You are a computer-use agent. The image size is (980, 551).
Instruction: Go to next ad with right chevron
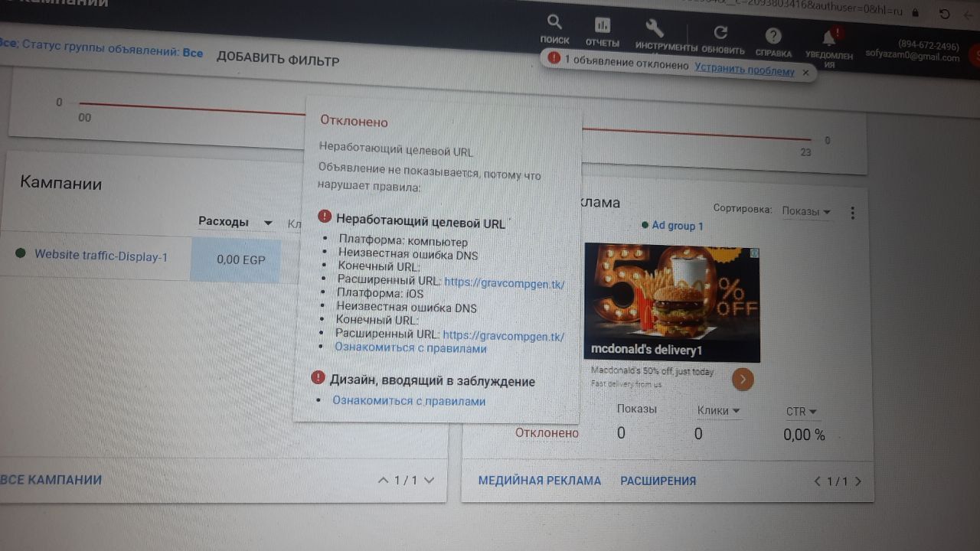pos(857,482)
